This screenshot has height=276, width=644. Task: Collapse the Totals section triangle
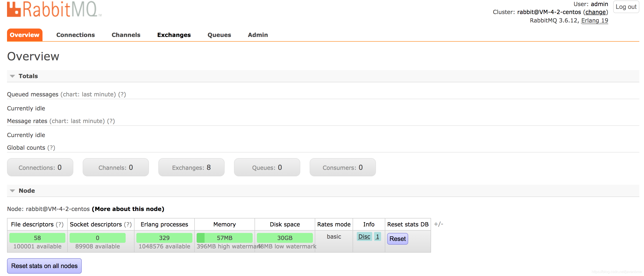click(12, 76)
